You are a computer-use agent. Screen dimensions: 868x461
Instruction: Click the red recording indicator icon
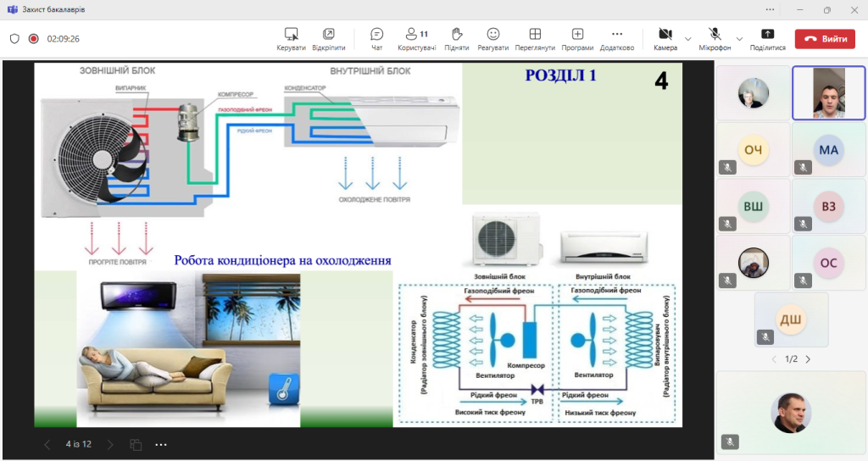(34, 39)
